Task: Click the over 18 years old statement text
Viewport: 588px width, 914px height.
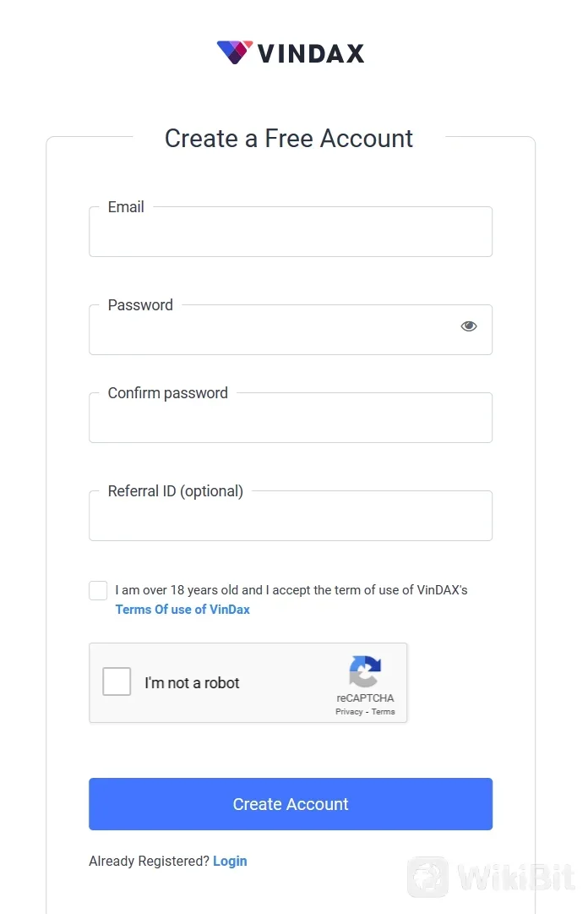Action: [291, 590]
